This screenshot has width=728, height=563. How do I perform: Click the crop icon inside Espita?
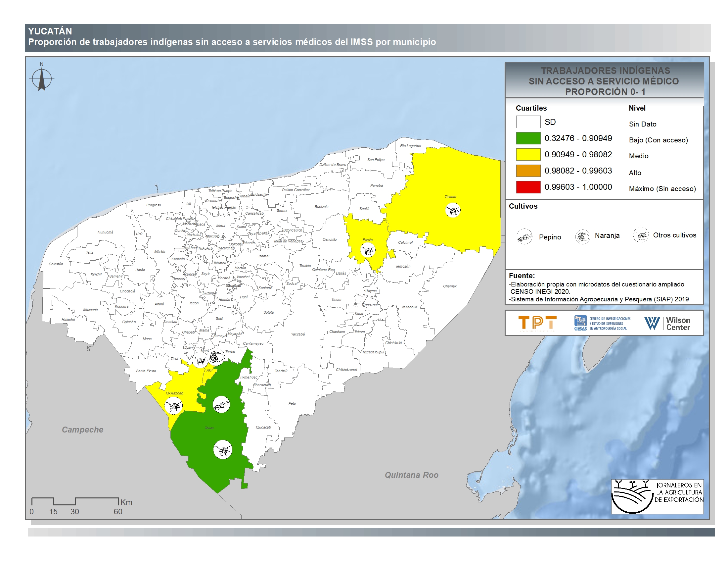[x=368, y=250]
